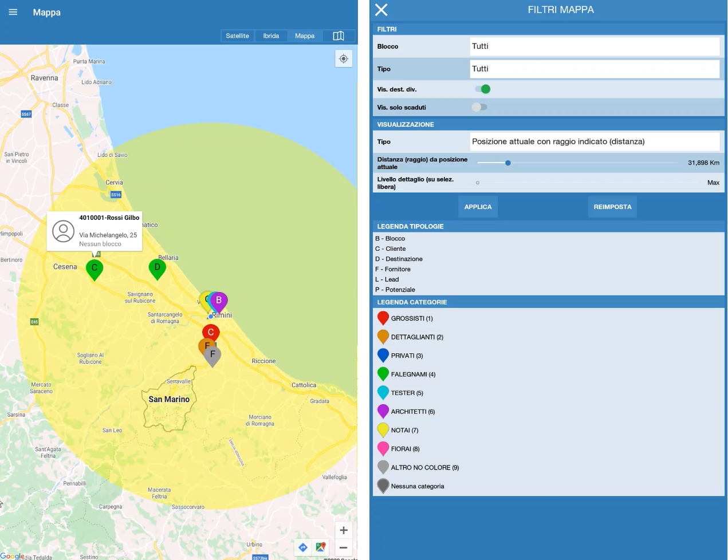This screenshot has height=560, width=728.
Task: Open directions with blue arrow icon
Action: tap(303, 547)
